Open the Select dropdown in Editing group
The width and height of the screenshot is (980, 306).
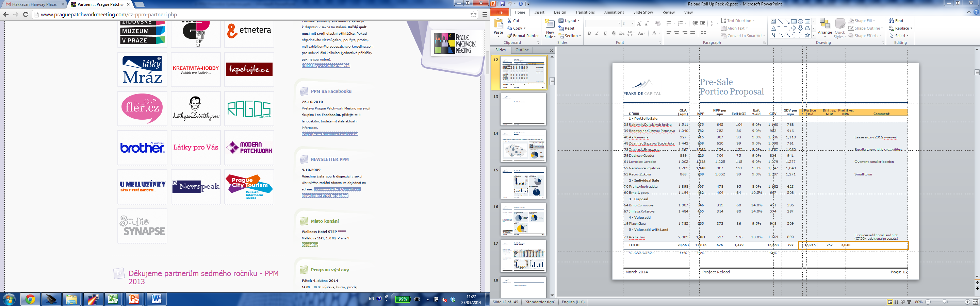coord(899,36)
